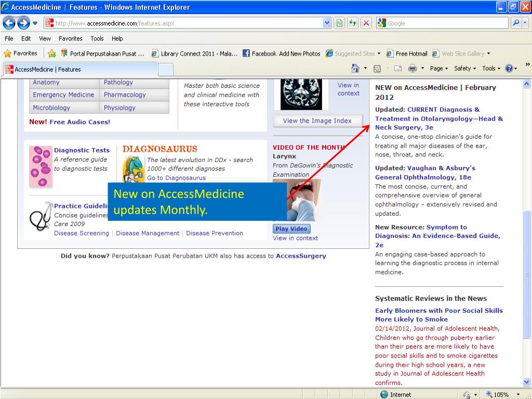This screenshot has height=399, width=532.
Task: Open the Tools menu in menu bar
Action: click(x=97, y=38)
